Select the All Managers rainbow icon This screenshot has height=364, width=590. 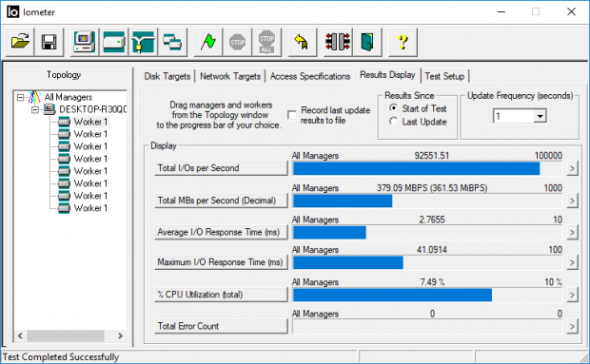click(x=34, y=97)
